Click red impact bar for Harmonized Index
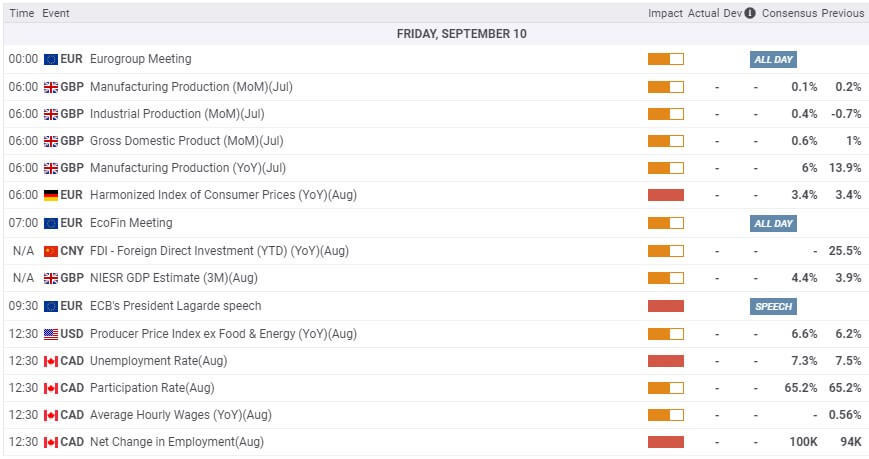869x459 pixels. (x=665, y=195)
